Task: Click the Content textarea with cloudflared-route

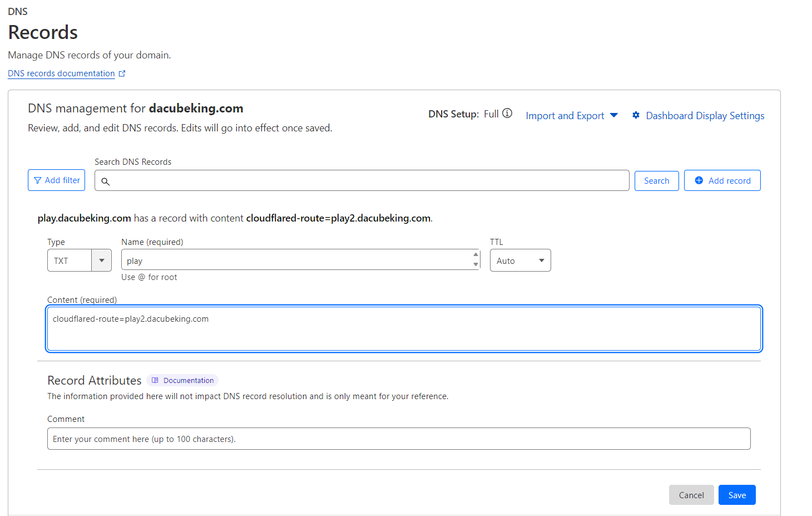Action: point(404,328)
